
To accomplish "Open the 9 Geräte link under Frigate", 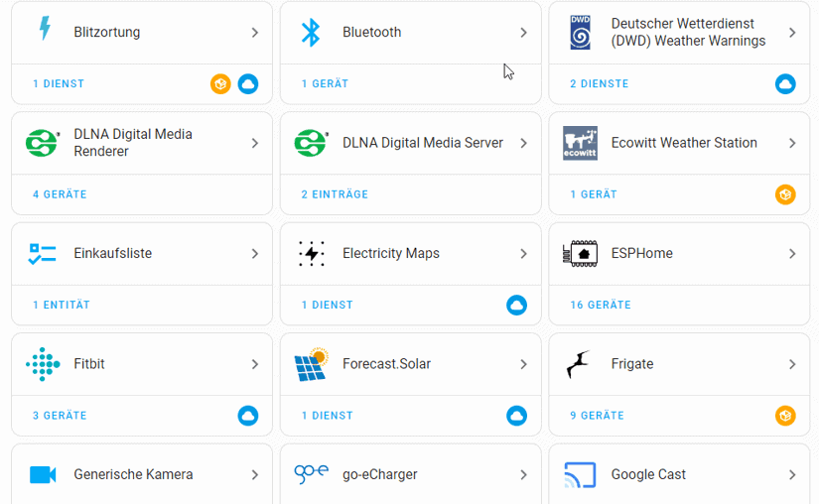I will [x=597, y=416].
